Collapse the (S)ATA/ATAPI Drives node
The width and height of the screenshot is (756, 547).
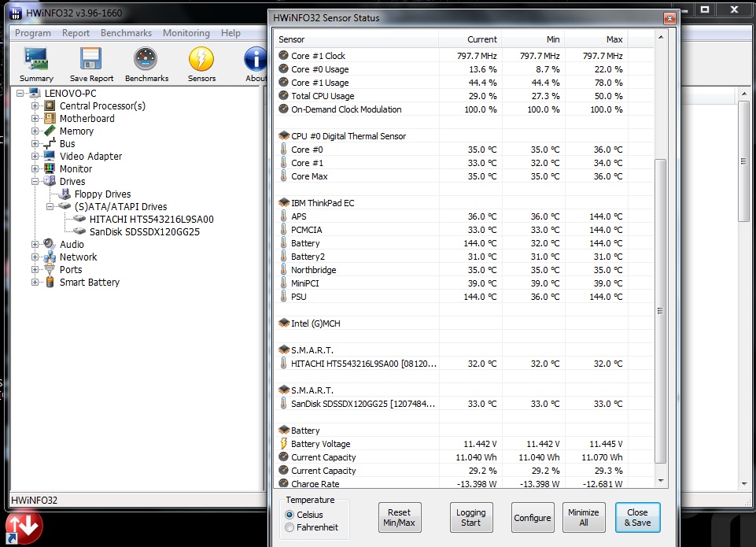[x=50, y=206]
